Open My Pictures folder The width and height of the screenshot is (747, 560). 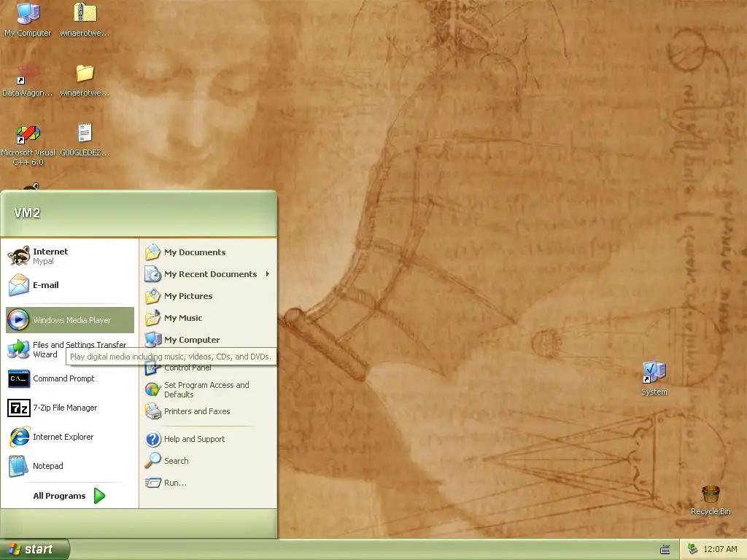point(209,296)
